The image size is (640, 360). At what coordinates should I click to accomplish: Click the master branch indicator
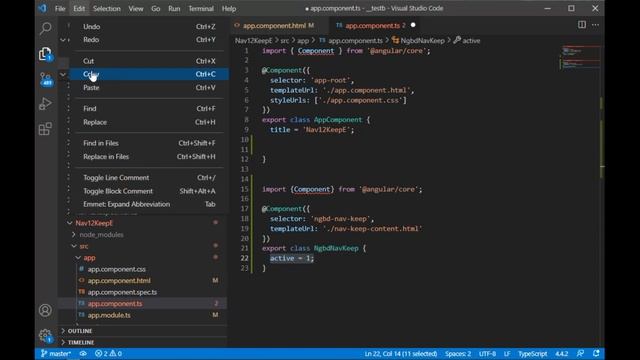pyautogui.click(x=56, y=353)
